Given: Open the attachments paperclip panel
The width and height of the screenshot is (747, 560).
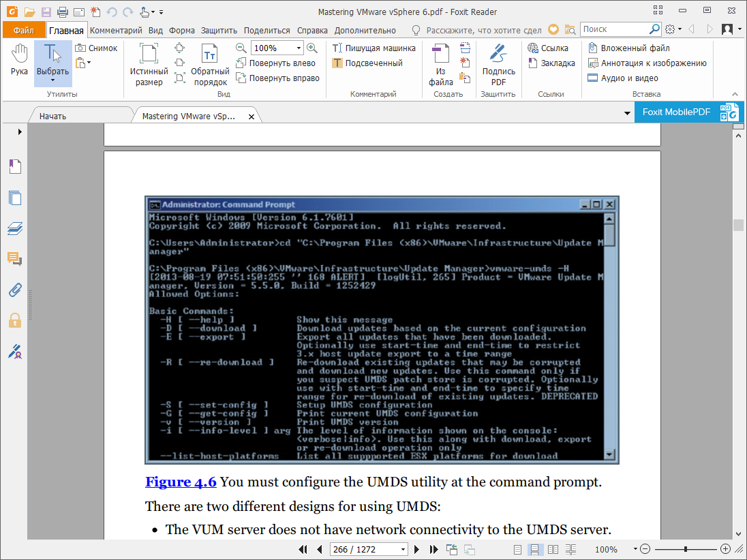Looking at the screenshot, I should [15, 290].
